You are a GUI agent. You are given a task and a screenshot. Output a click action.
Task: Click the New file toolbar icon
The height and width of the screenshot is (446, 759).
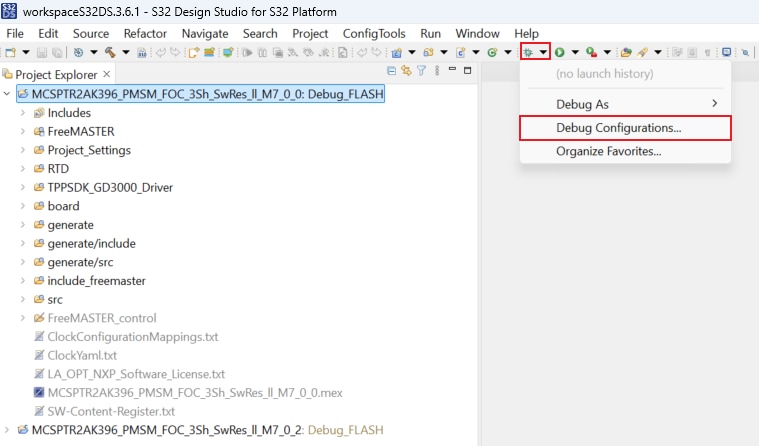(12, 52)
